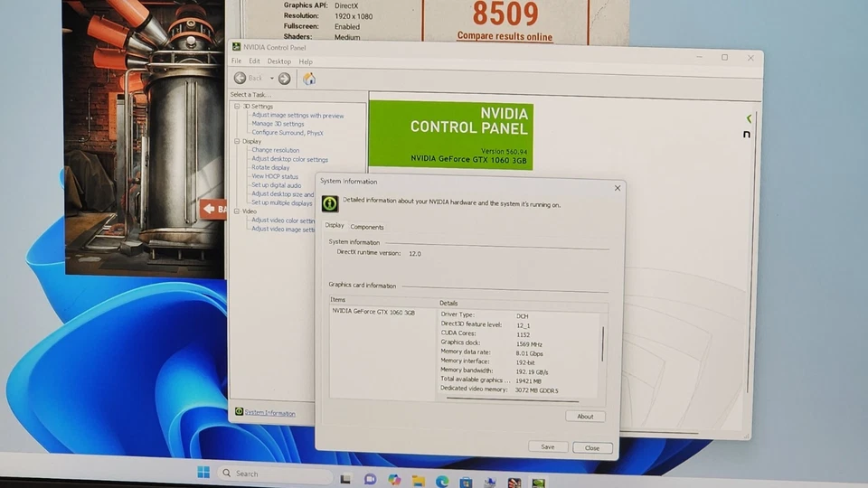Click the Driver Type DCH row
The image size is (868, 488).
click(485, 315)
